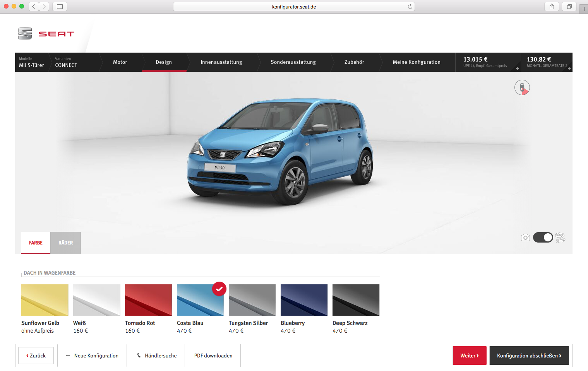Click the "ohne Aufpreis" text
The width and height of the screenshot is (588, 371).
[x=38, y=331]
